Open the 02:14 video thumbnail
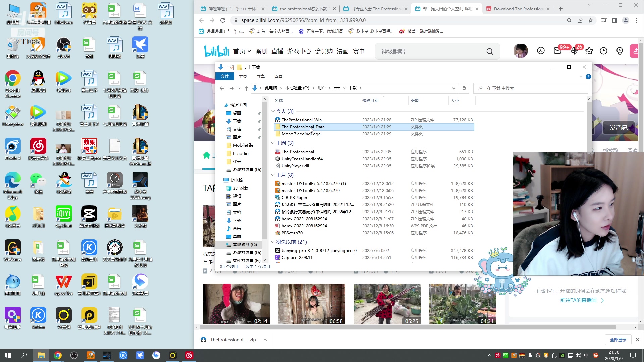The width and height of the screenshot is (644, 362). click(x=236, y=304)
